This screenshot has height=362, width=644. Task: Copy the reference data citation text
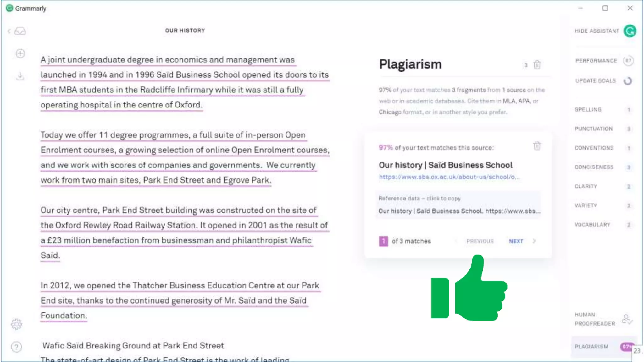click(x=459, y=211)
